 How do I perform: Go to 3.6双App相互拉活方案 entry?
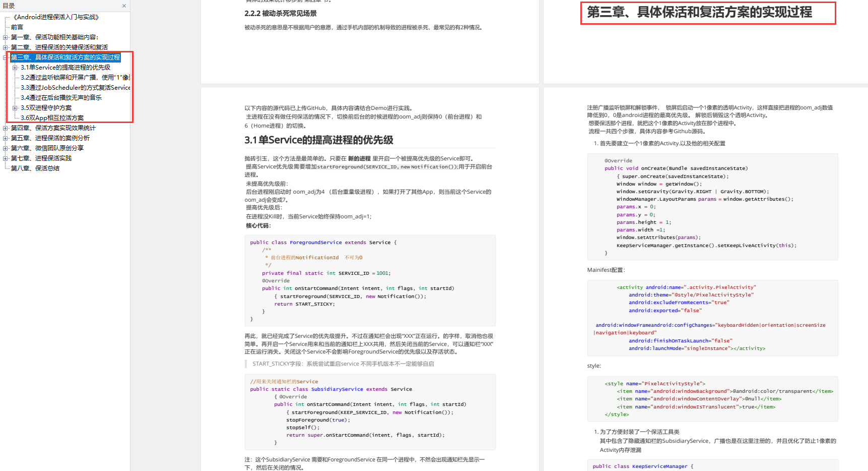[x=52, y=118]
